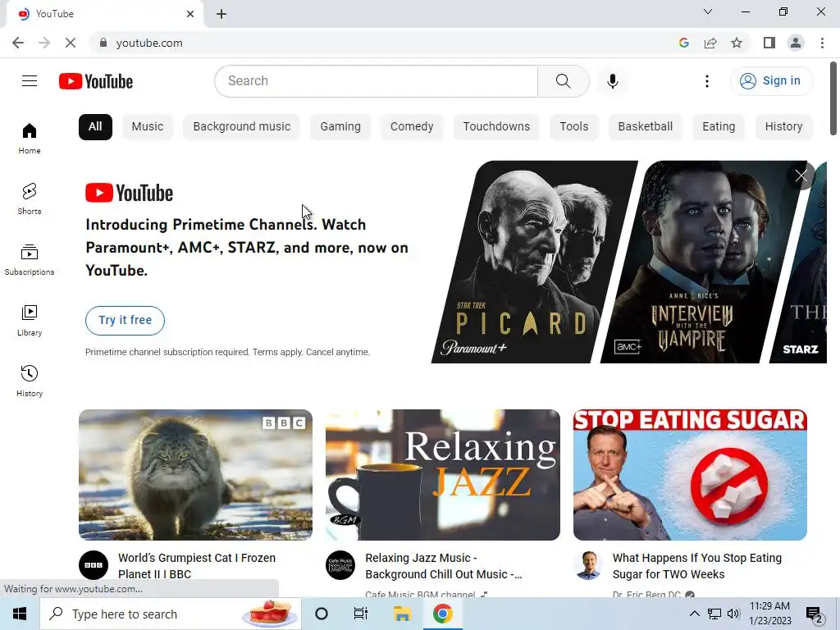Image resolution: width=840 pixels, height=630 pixels.
Task: Show hidden system tray icons
Action: (x=694, y=614)
